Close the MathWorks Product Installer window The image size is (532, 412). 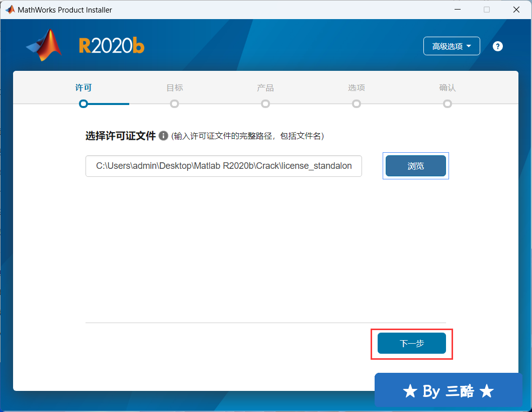[516, 10]
